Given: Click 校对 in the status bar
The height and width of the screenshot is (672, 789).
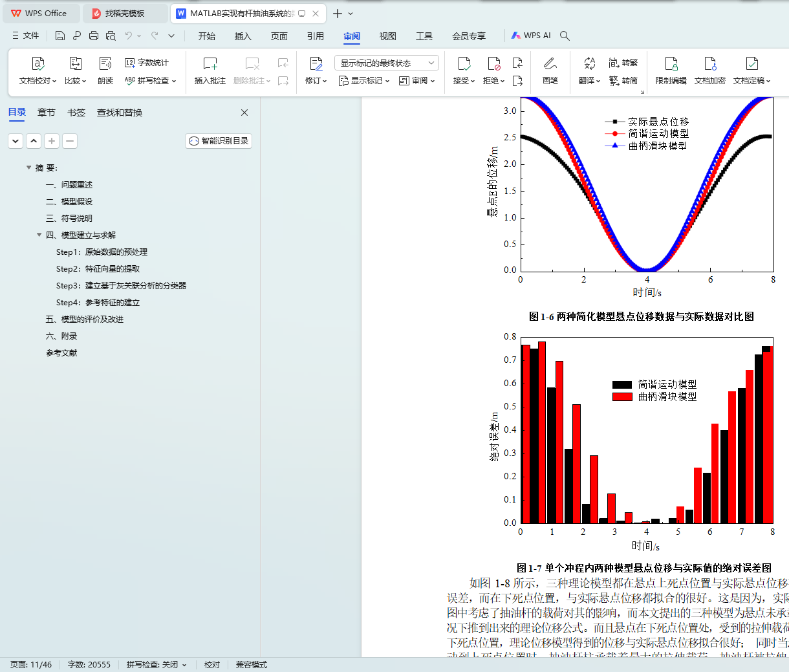Looking at the screenshot, I should (x=212, y=665).
